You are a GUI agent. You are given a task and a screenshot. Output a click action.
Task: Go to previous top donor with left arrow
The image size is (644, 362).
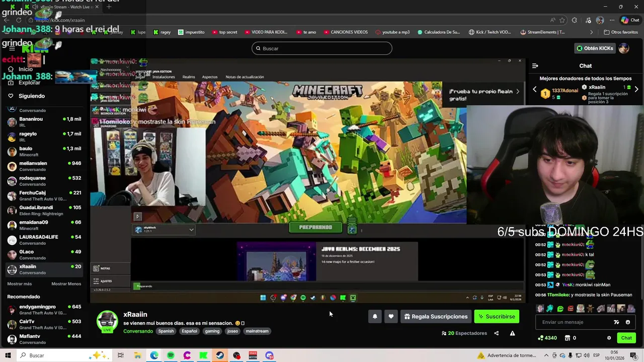click(535, 89)
